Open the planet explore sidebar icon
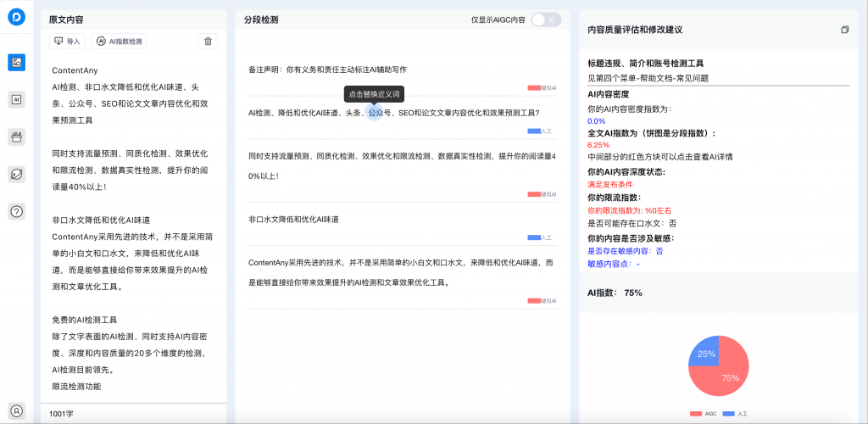Screen dimensions: 868x424 17,174
